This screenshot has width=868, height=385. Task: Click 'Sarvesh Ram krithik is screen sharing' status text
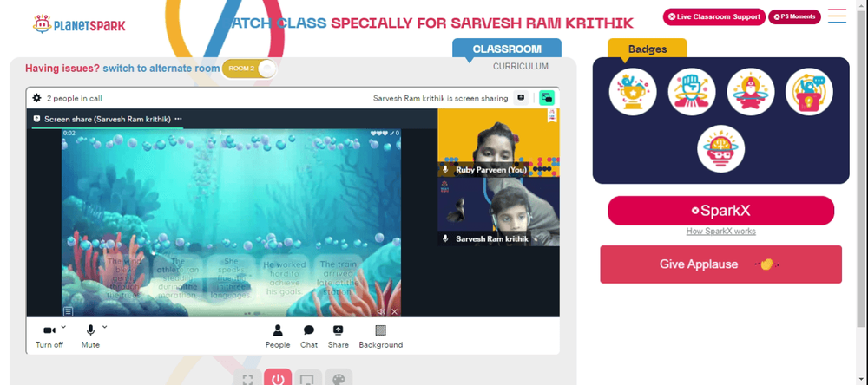coord(440,99)
